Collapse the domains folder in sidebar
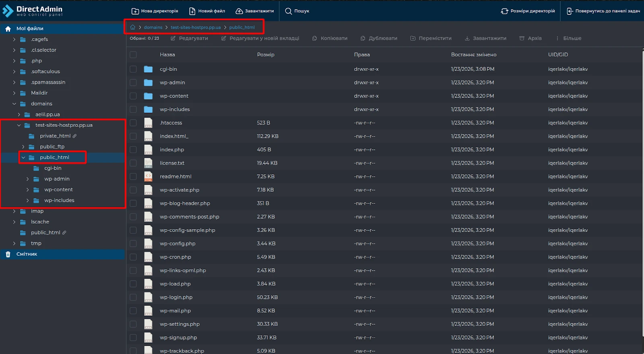The image size is (644, 354). click(x=14, y=104)
